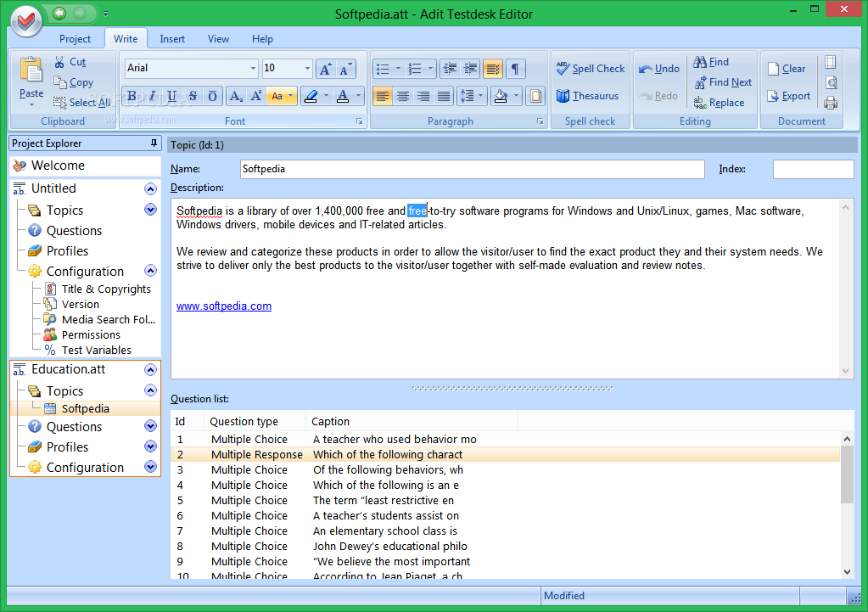Copy the selection to clipboard
Viewport: 868px width, 612px height.
click(x=74, y=82)
